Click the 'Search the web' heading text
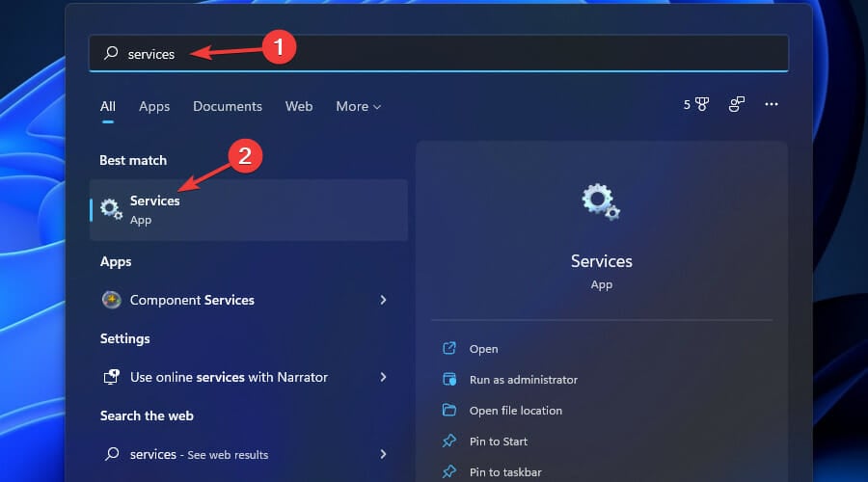Screen dimensions: 868x482 [147, 416]
